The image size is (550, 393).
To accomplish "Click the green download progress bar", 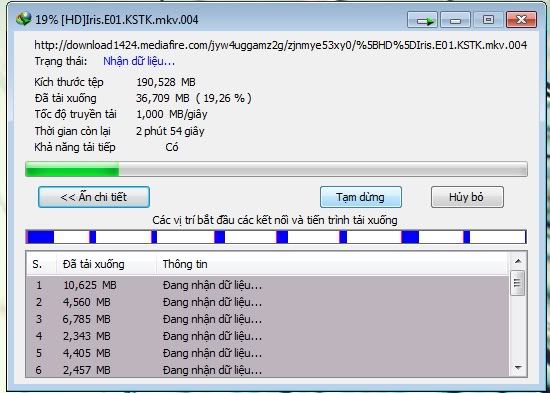I will [276, 169].
